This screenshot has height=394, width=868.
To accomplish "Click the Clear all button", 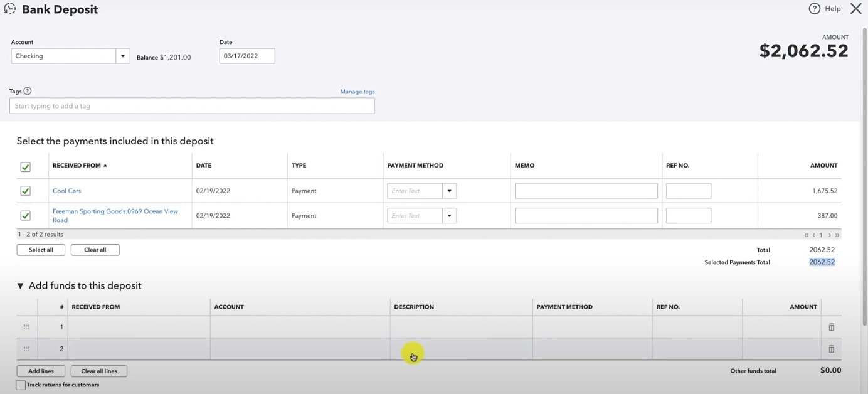I will (x=95, y=250).
